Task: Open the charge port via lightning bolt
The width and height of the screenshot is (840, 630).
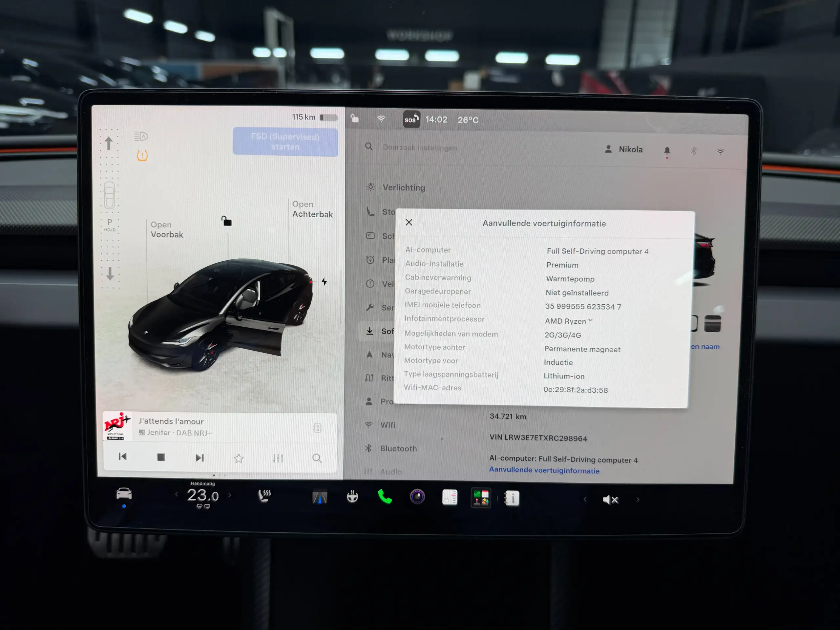Action: tap(324, 282)
